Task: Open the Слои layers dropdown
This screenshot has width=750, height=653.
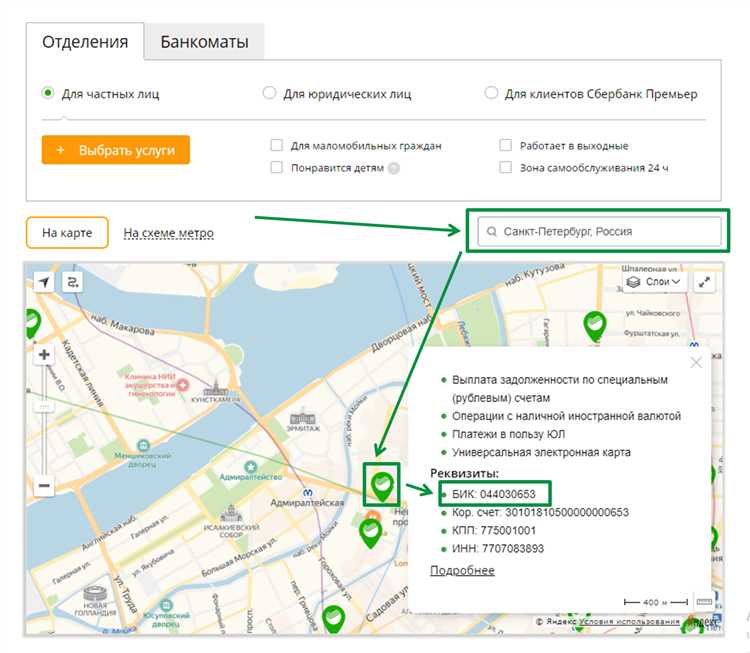Action: click(x=654, y=283)
